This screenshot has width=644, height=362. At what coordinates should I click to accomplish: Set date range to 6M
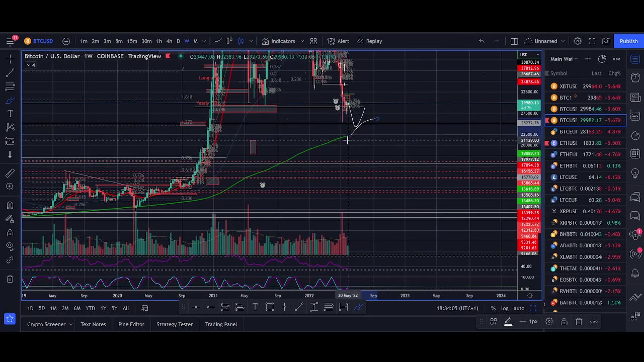[77, 308]
